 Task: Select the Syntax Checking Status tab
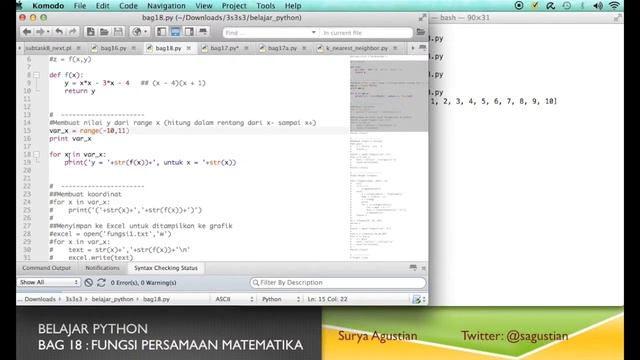[x=166, y=268]
